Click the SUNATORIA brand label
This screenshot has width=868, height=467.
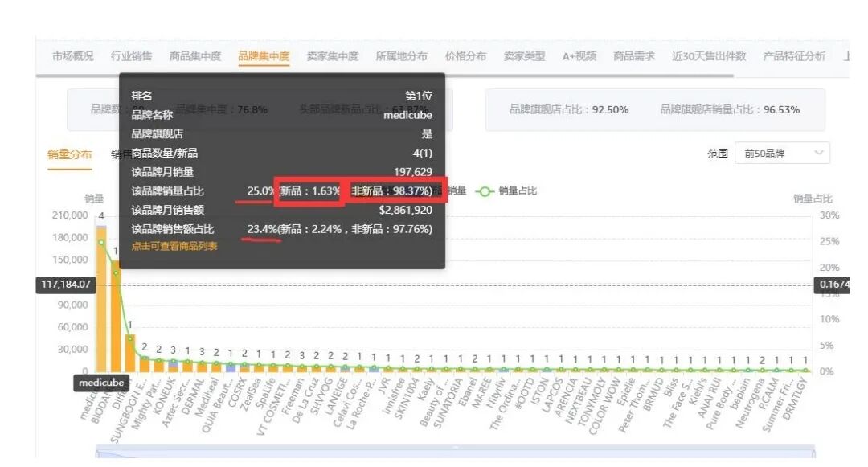[448, 403]
